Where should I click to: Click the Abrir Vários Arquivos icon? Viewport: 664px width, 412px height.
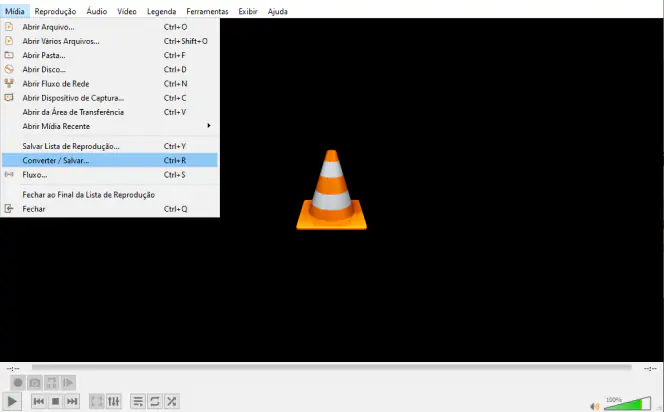(x=9, y=41)
